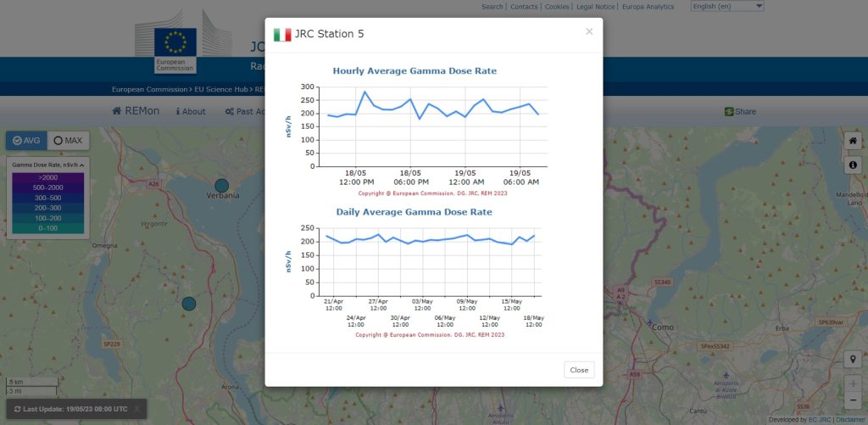The image size is (868, 425).
Task: Select the AVG radio option
Action: tap(26, 141)
